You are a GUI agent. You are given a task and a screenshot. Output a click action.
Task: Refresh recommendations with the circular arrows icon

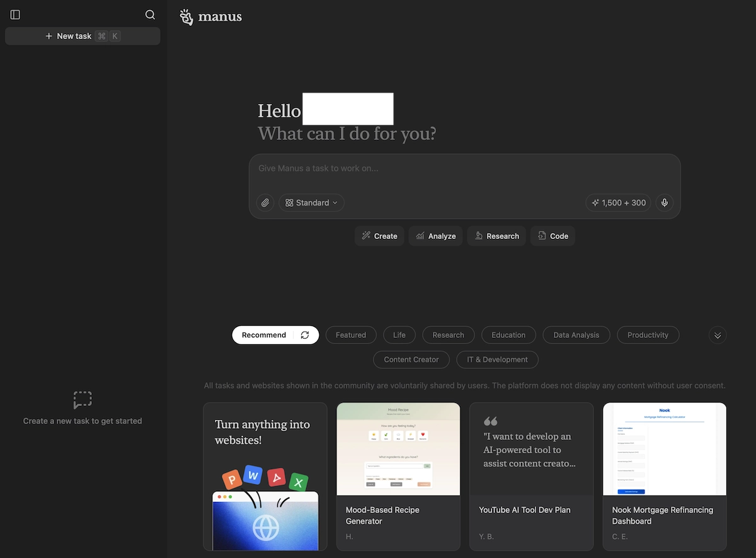[305, 335]
